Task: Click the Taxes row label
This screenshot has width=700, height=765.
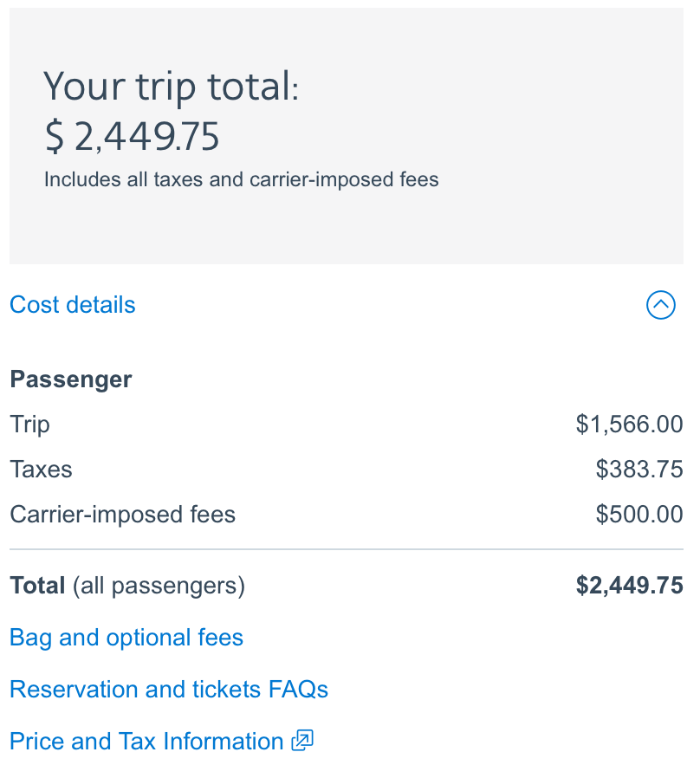Action: coord(42,470)
